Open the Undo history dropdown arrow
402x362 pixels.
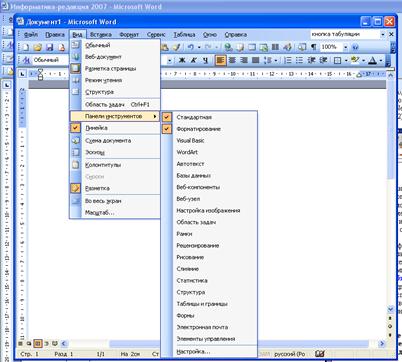(199, 47)
